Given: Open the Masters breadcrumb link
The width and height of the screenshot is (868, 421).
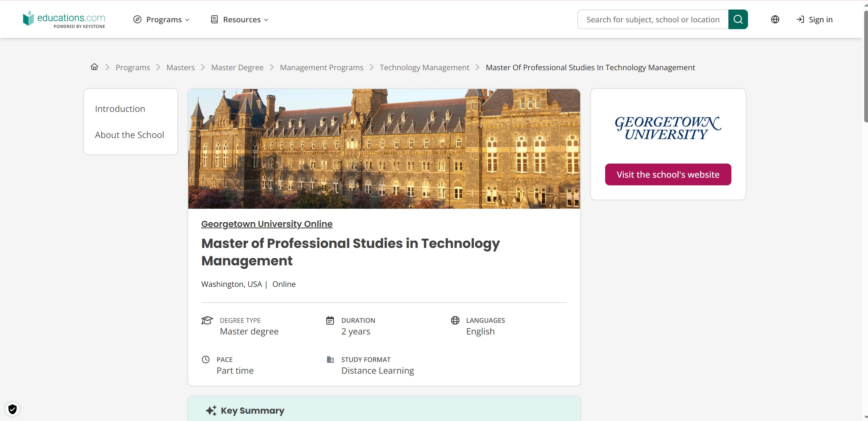Looking at the screenshot, I should [181, 67].
